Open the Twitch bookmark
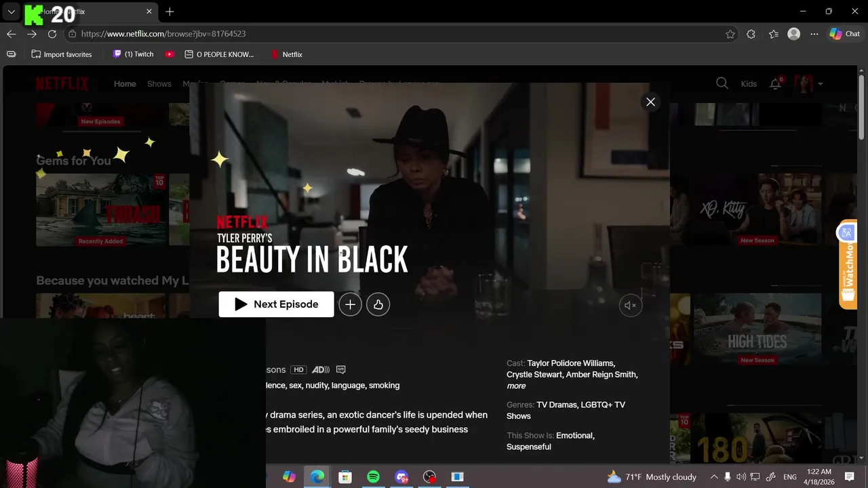This screenshot has height=488, width=868. [133, 54]
